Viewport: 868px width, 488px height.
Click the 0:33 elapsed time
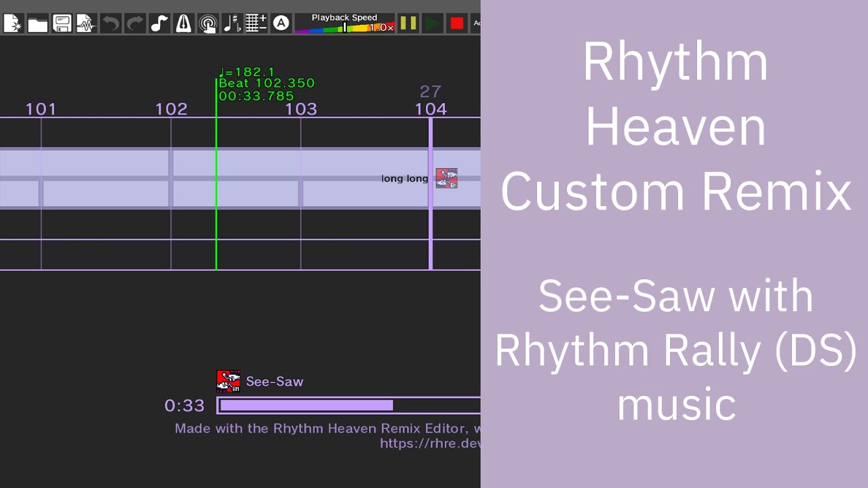184,405
